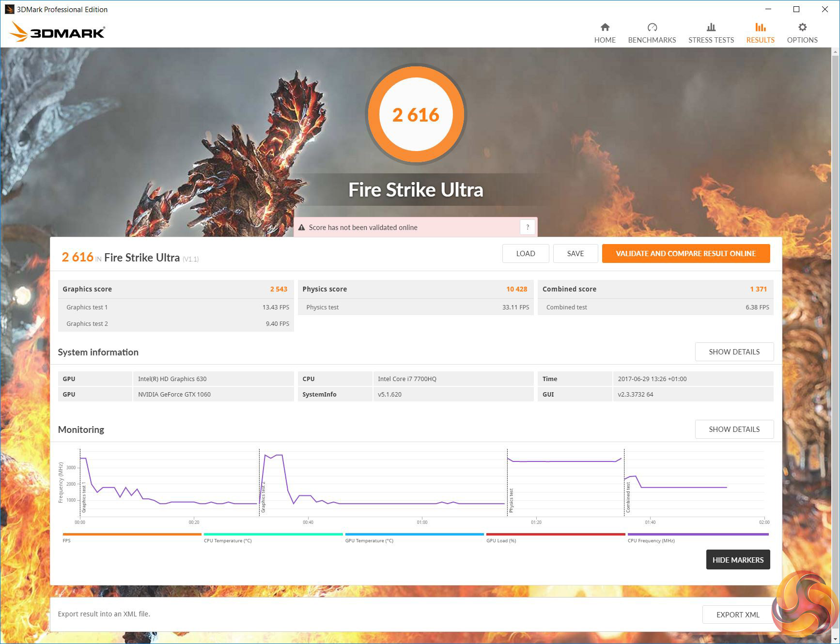Click the GUI version v2.3.3732 64

pos(636,395)
